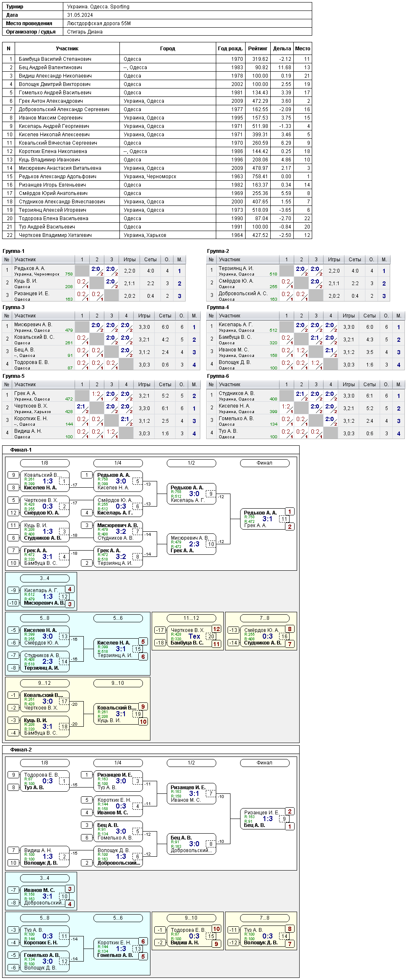Select participant 'Куць Владимир Иванович'

pyautogui.click(x=49, y=160)
